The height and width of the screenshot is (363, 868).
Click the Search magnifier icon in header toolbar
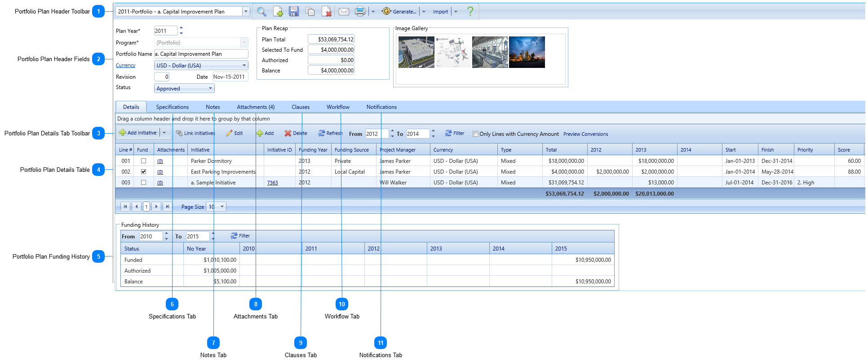click(261, 12)
